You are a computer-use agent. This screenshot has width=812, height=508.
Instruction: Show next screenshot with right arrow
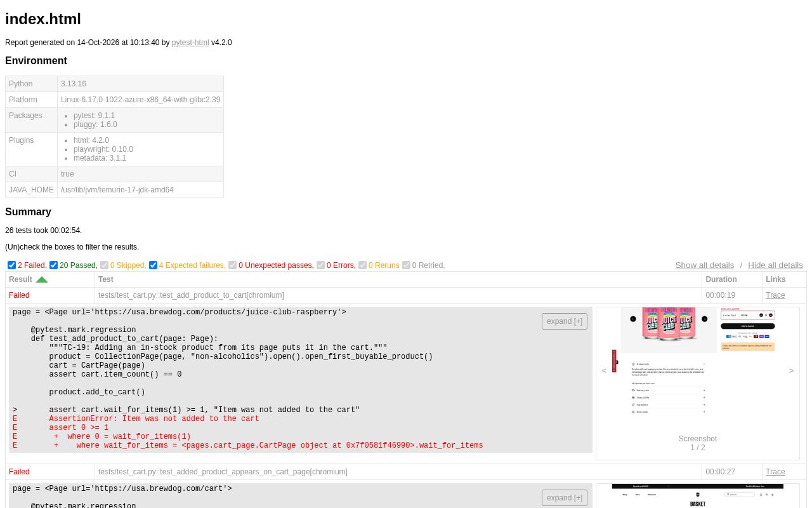point(791,371)
